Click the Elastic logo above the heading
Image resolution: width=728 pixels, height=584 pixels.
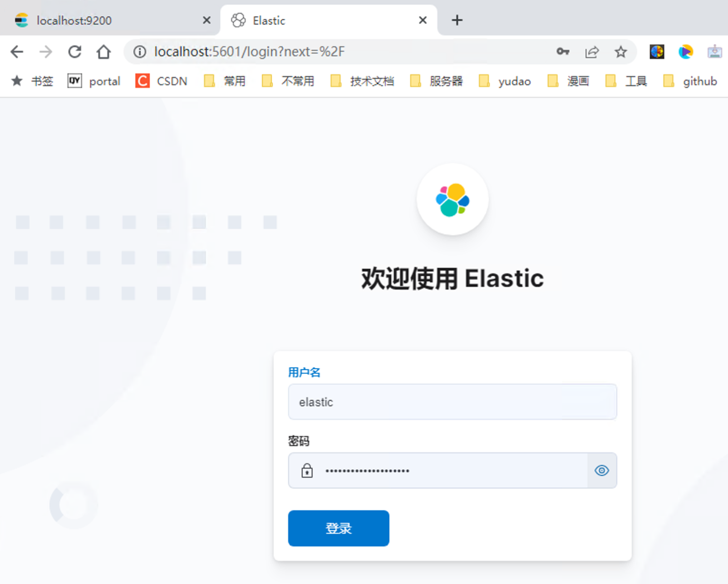(x=453, y=199)
